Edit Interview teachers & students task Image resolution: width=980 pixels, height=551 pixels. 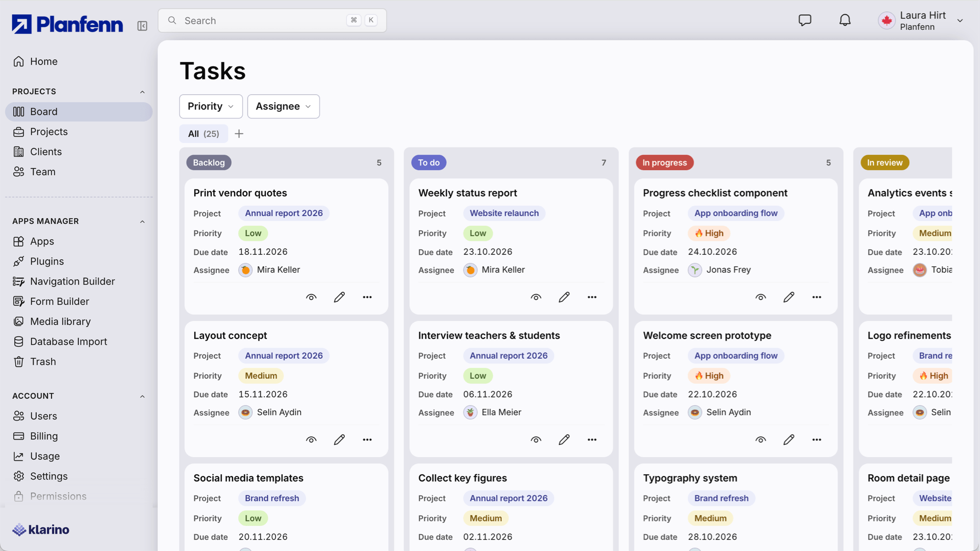(x=564, y=440)
